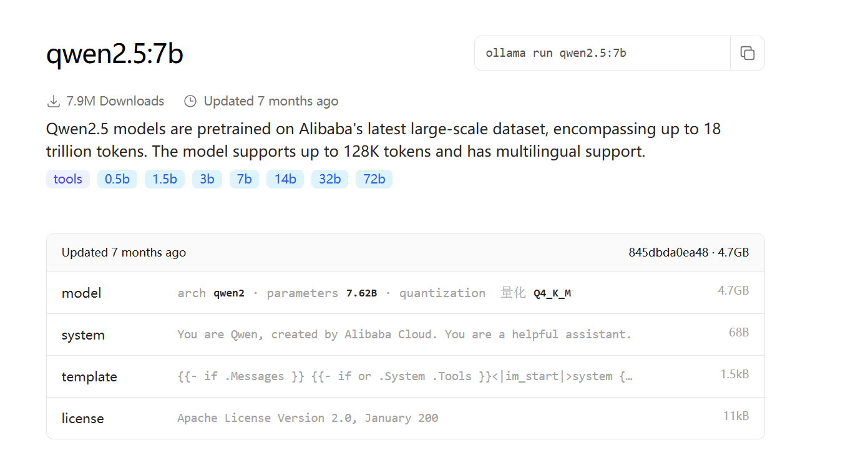The width and height of the screenshot is (868, 465).
Task: Click the Q4_K_M quantization label
Action: [552, 293]
